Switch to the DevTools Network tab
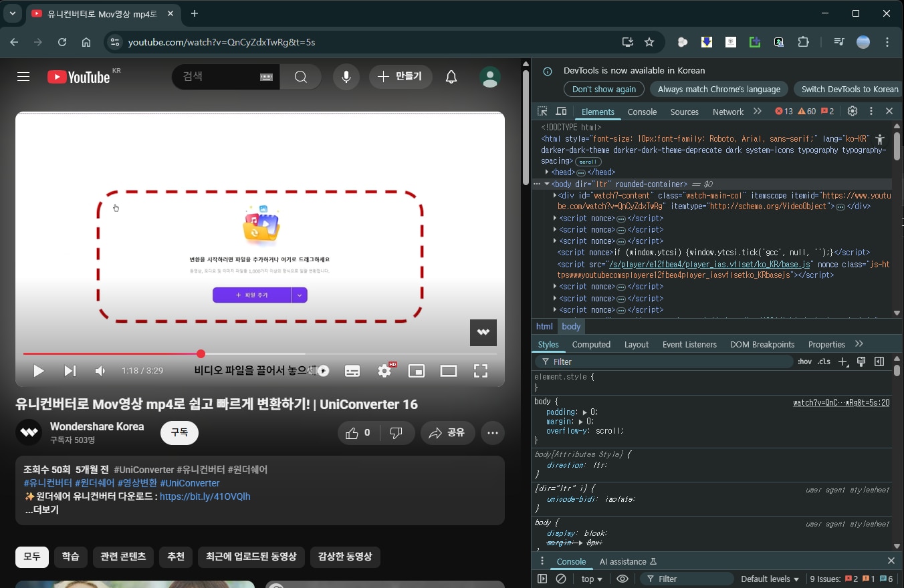This screenshot has width=904, height=588. coord(728,112)
